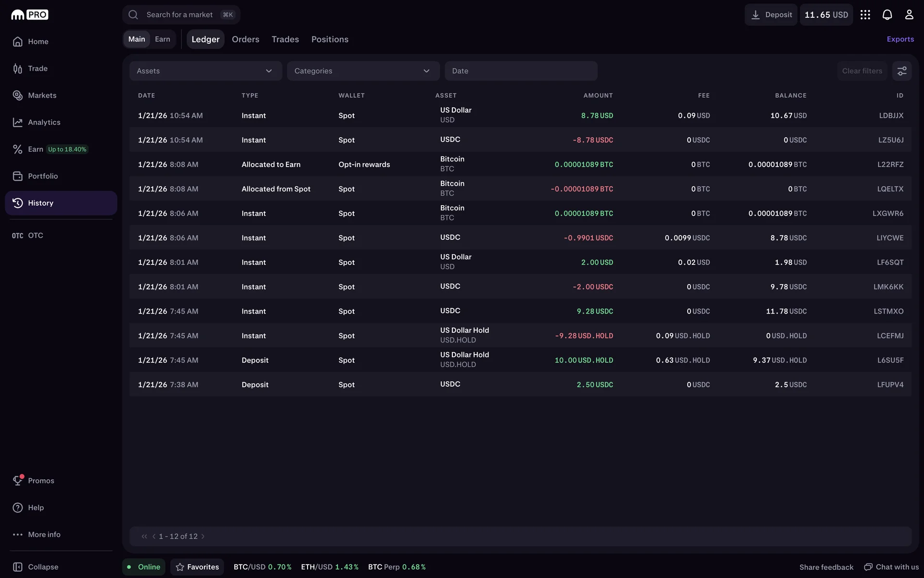Image resolution: width=924 pixels, height=578 pixels.
Task: Expand the Categories filter dropdown
Action: coord(363,71)
